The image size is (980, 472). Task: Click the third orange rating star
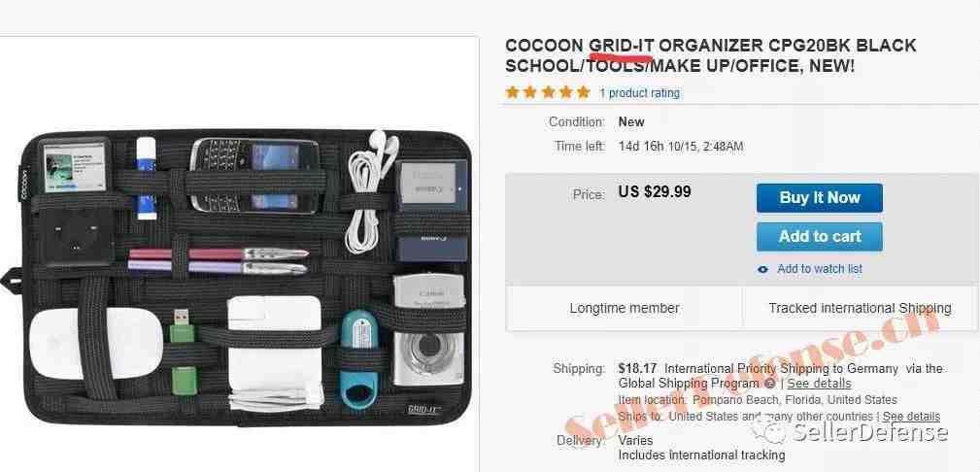pyautogui.click(x=548, y=92)
